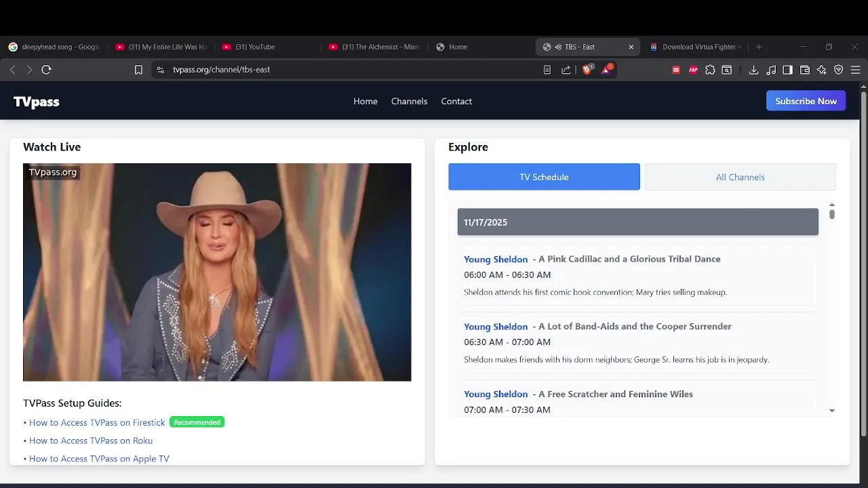Click the address bar URL tvpass.org/channel/tbs-east
This screenshot has width=868, height=488.
[x=221, y=70]
